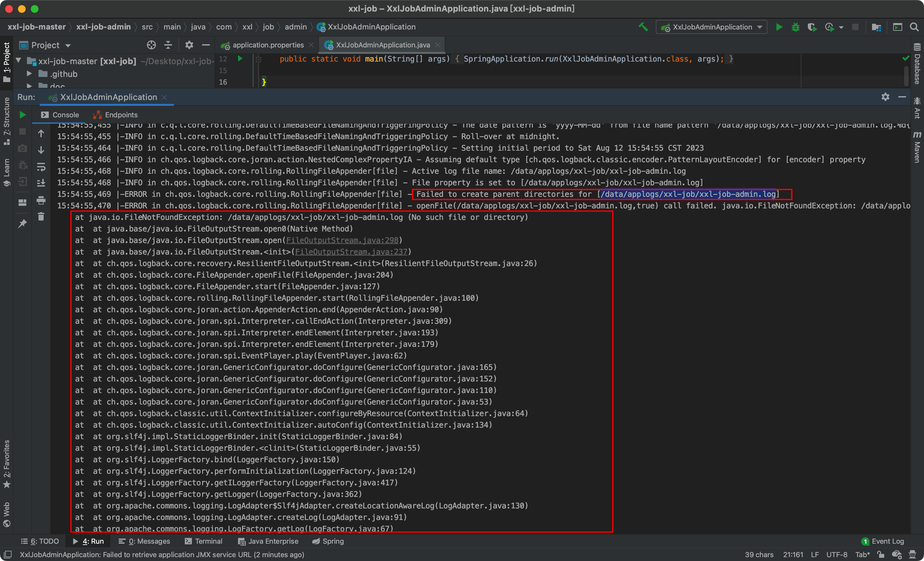The image size is (924, 561).
Task: Click the Build Project hammer icon
Action: [x=643, y=27]
